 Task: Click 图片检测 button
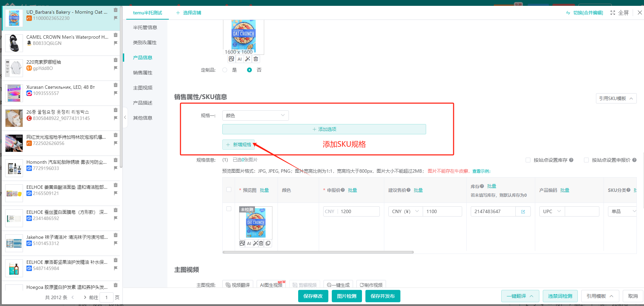pos(347,296)
